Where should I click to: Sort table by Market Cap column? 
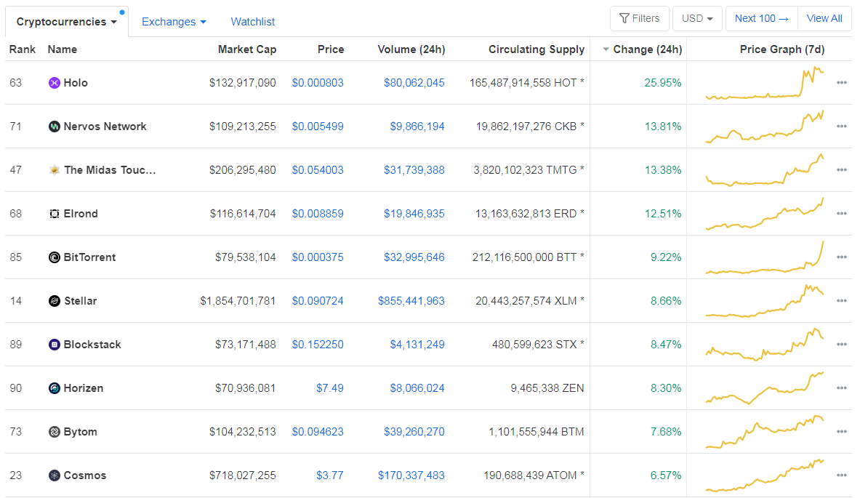point(247,49)
